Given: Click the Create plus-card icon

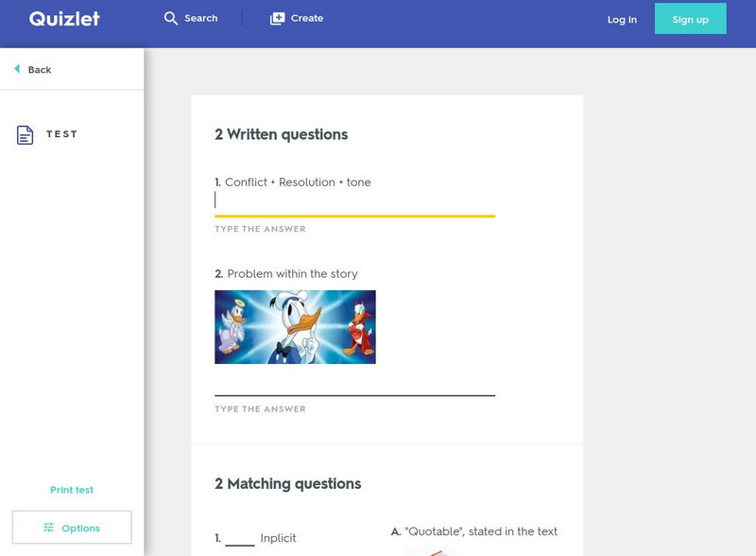Looking at the screenshot, I should pos(277,18).
